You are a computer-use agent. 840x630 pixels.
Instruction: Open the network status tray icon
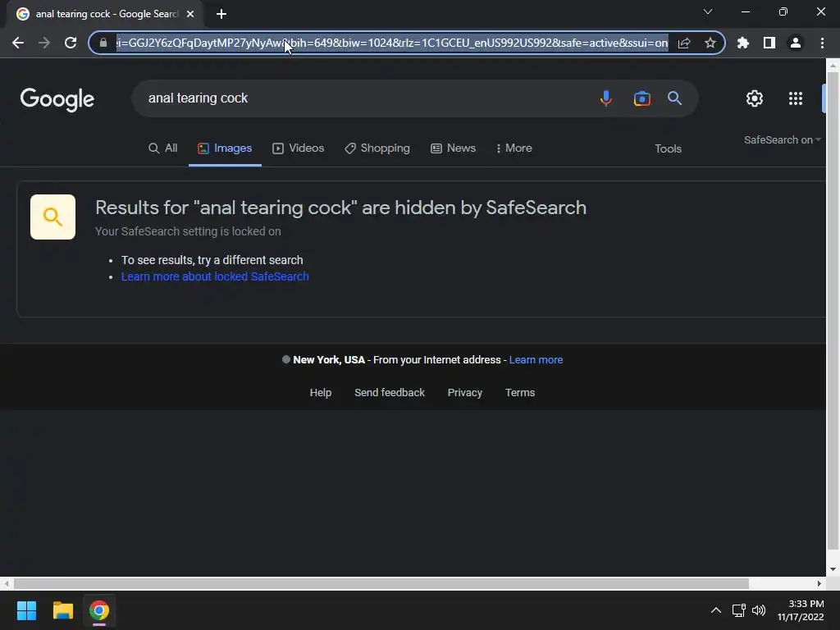coord(739,610)
